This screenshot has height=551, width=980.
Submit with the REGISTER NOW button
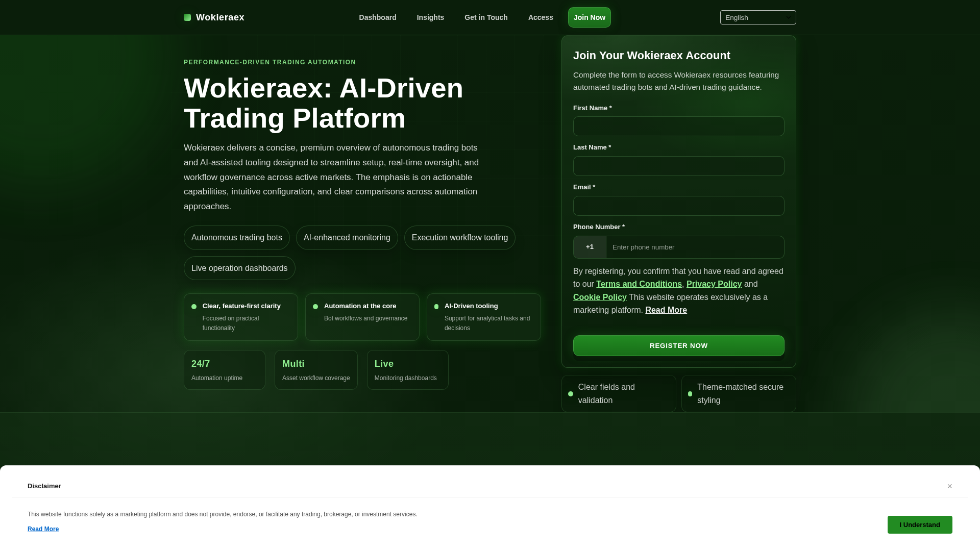[x=679, y=346]
